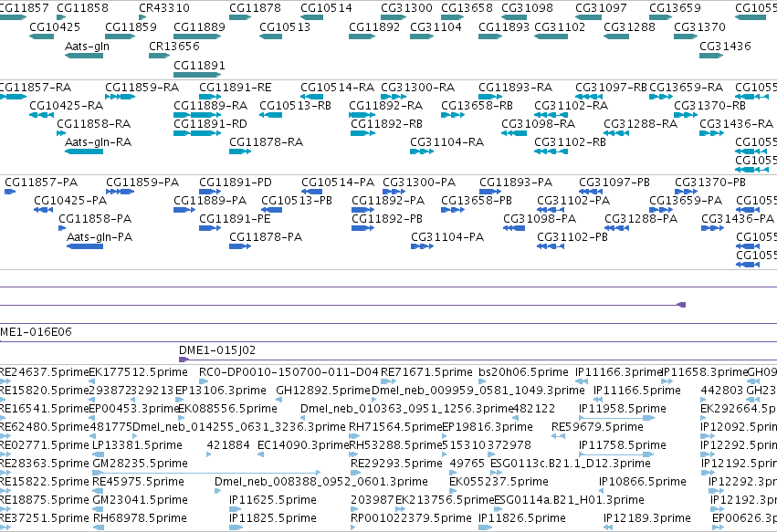The image size is (777, 532).
Task: Click the CG10513-RB transcript label
Action: click(295, 106)
